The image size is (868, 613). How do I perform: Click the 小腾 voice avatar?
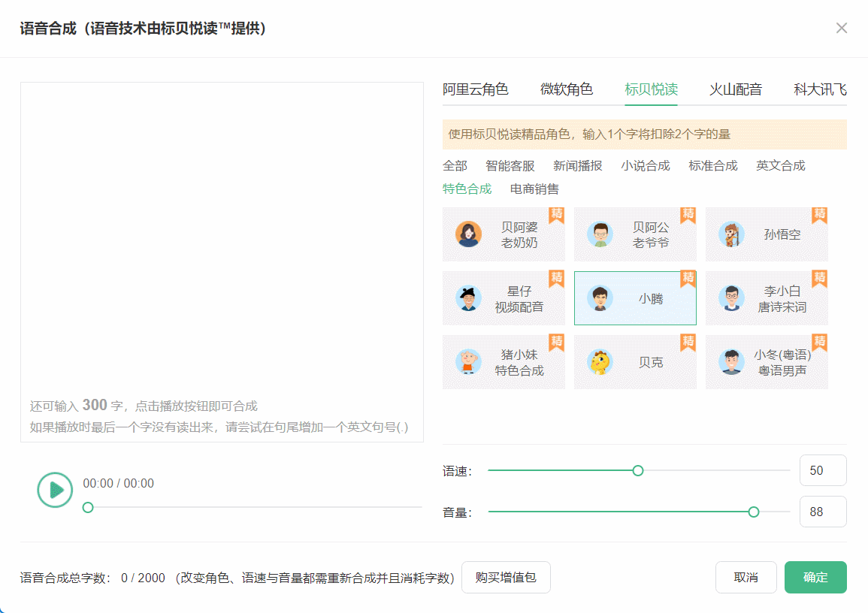point(600,298)
